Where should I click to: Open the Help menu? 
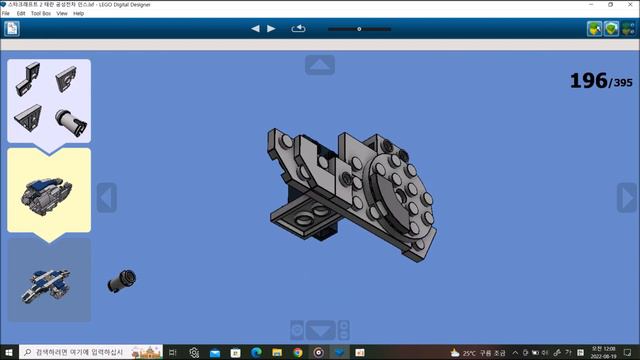tap(78, 13)
